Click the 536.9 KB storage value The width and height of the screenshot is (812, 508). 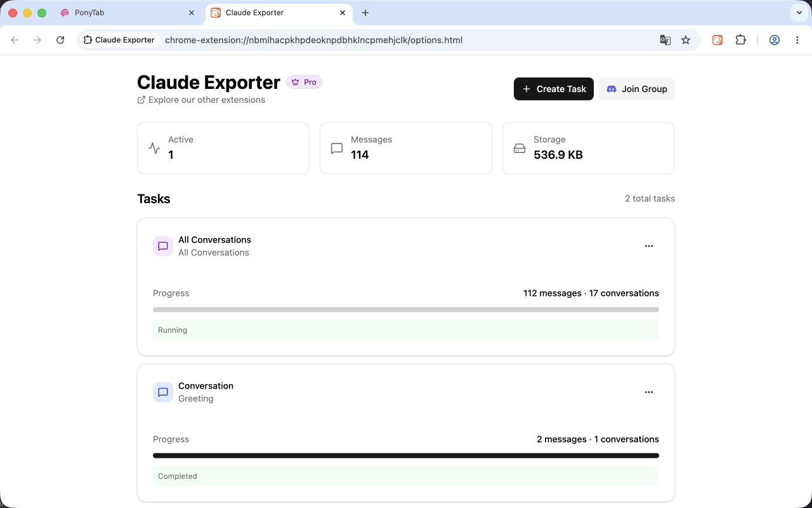(x=558, y=155)
